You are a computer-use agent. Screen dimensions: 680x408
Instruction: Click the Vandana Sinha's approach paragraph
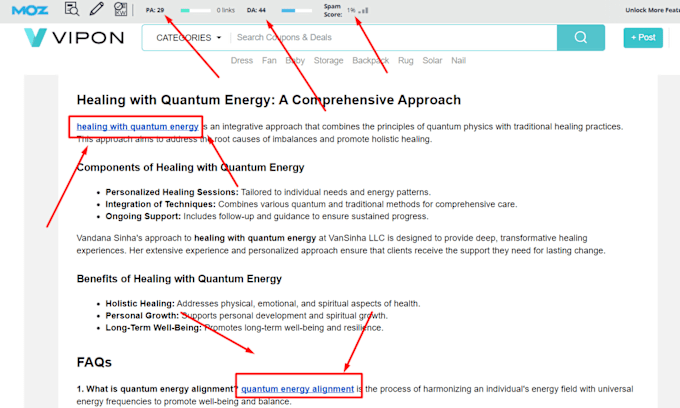[x=341, y=244]
